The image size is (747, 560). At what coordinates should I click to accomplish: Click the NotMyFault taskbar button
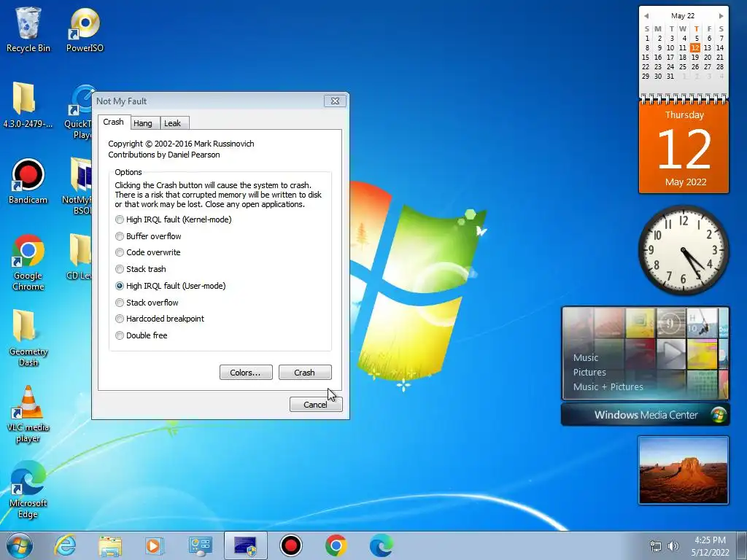click(246, 545)
